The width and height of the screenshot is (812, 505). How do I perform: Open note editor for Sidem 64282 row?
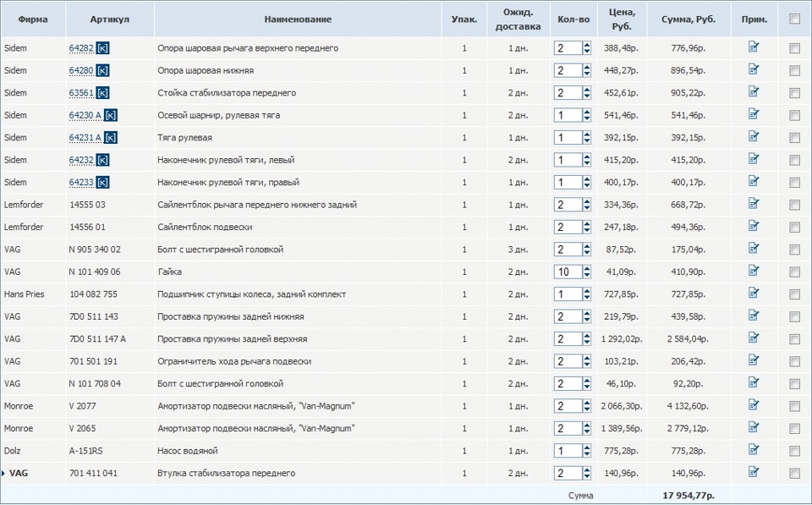pos(754,47)
